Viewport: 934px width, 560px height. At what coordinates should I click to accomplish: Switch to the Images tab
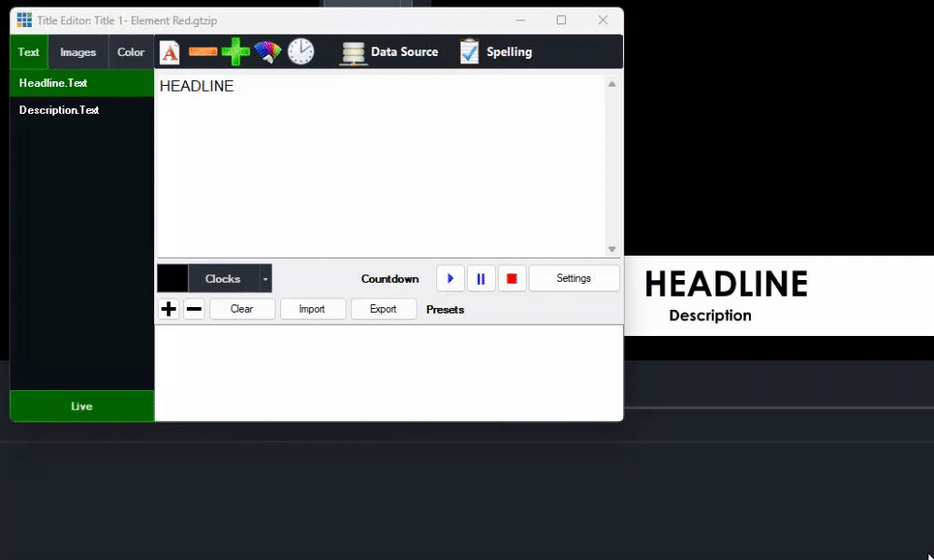coord(78,51)
